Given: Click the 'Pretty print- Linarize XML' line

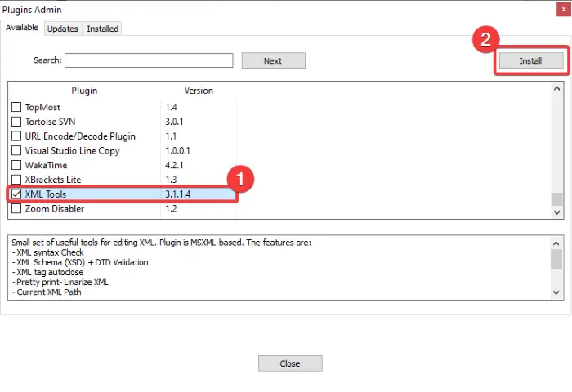Looking at the screenshot, I should tap(60, 282).
